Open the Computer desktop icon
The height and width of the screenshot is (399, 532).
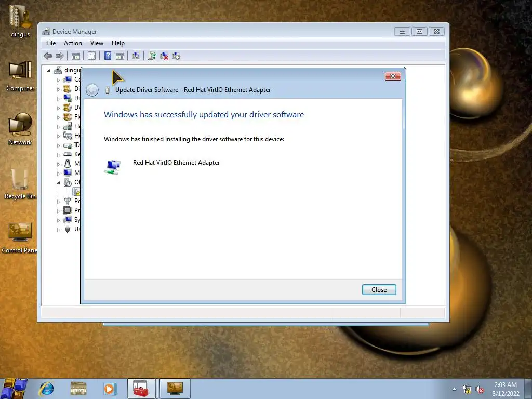[x=20, y=75]
